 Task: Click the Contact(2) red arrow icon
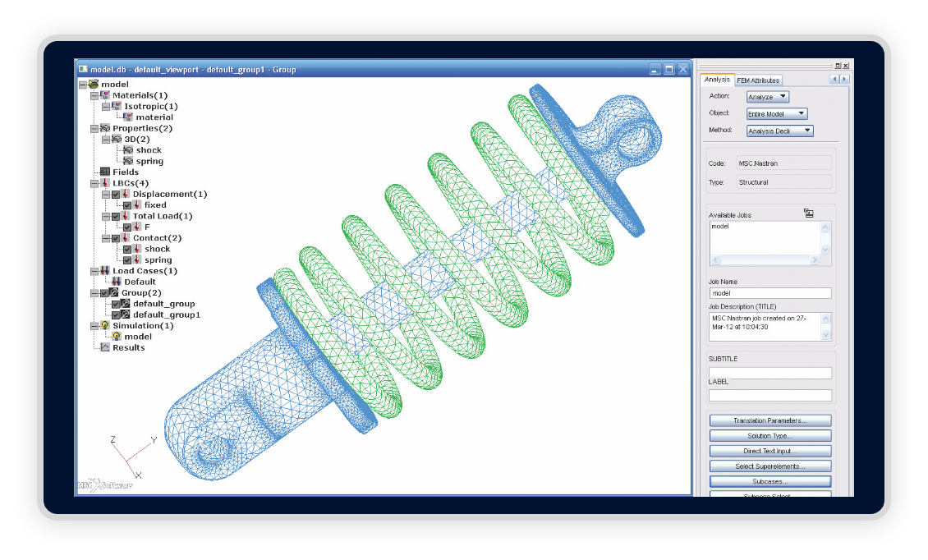(x=126, y=238)
